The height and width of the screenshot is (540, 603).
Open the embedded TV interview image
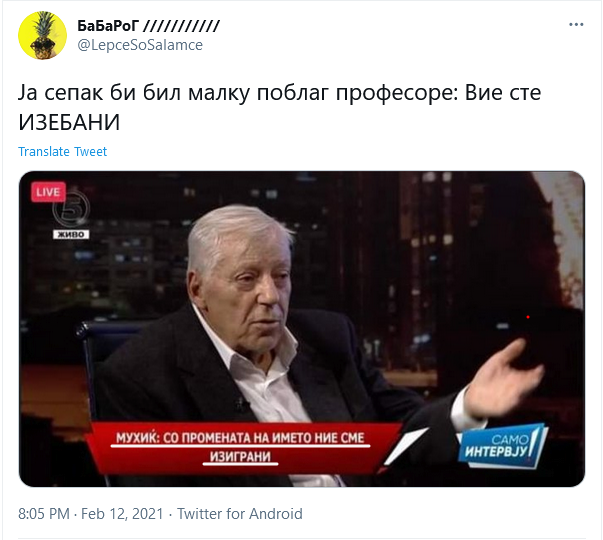pyautogui.click(x=302, y=329)
